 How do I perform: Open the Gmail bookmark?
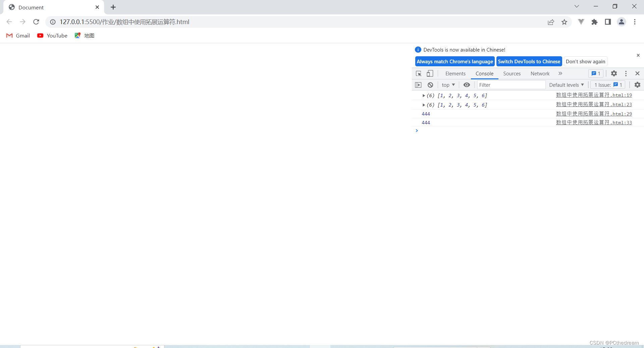pyautogui.click(x=18, y=36)
